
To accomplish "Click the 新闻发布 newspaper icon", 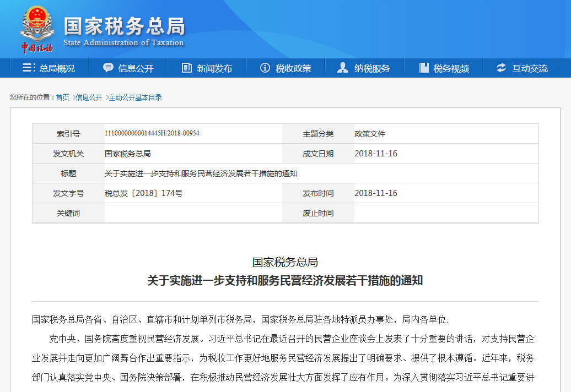I will [187, 68].
